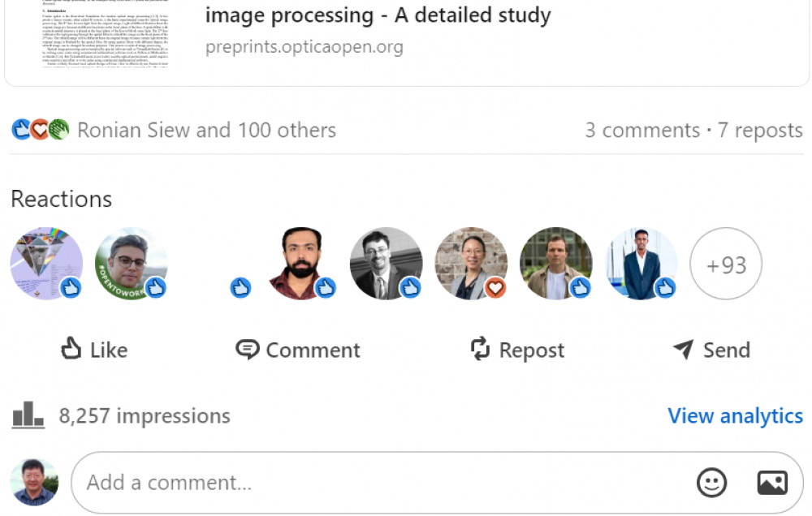
Task: Click the impressions bar chart icon
Action: point(28,415)
